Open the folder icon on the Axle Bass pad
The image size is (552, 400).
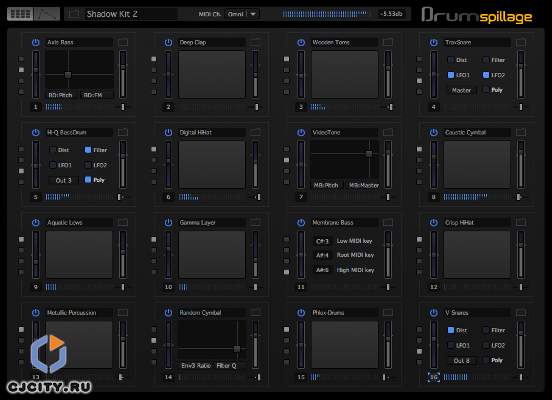pos(123,42)
